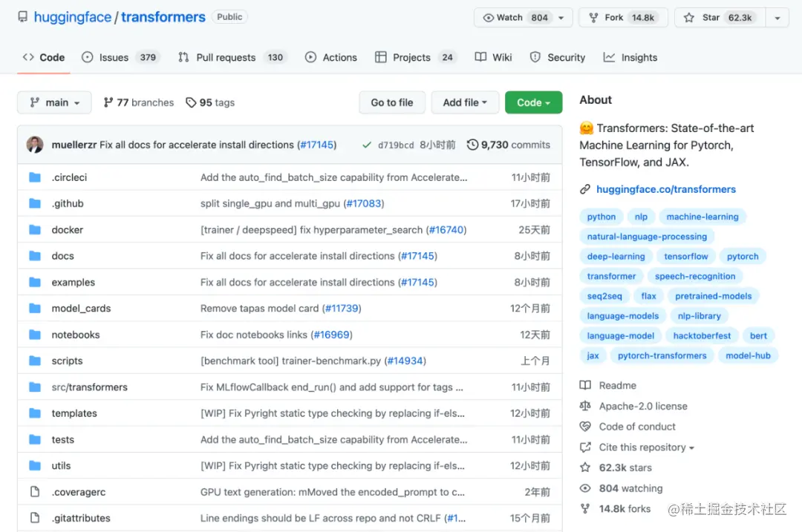Image resolution: width=802 pixels, height=532 pixels.
Task: Click the repository book icon beside huggingface
Action: click(x=22, y=17)
